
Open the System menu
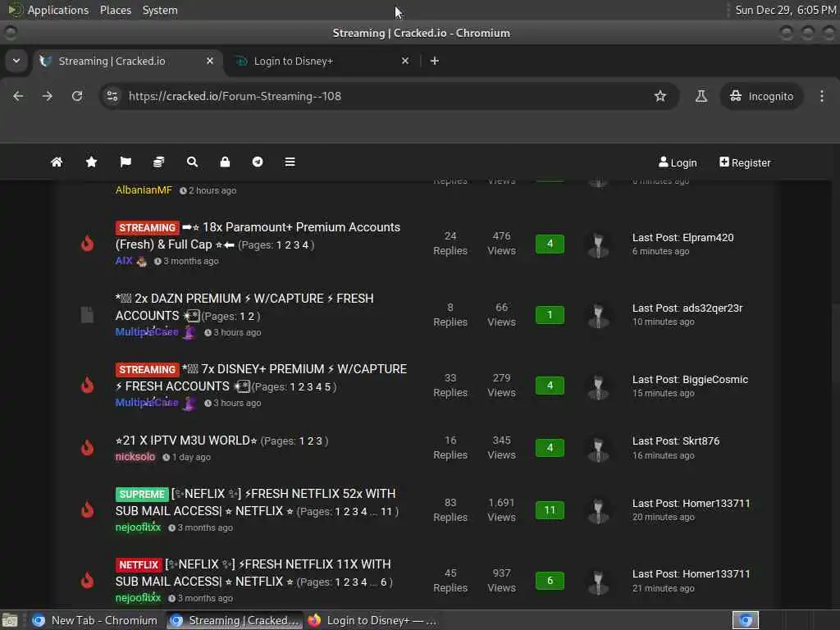coord(160,10)
